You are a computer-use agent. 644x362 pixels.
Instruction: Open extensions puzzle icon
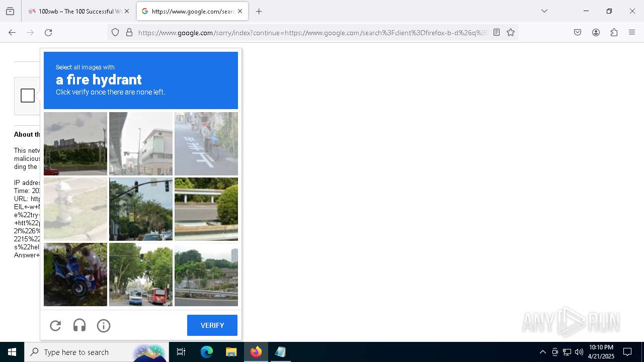pos(614,32)
